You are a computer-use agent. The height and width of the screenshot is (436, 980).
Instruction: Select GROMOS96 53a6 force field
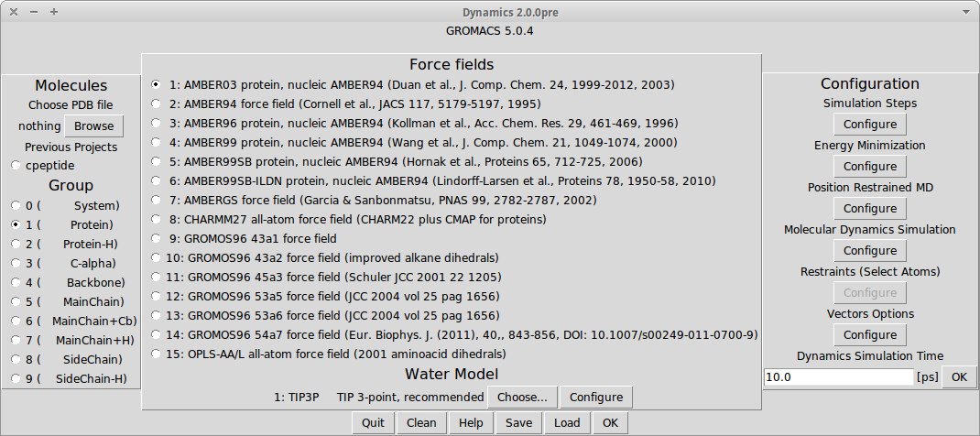156,315
